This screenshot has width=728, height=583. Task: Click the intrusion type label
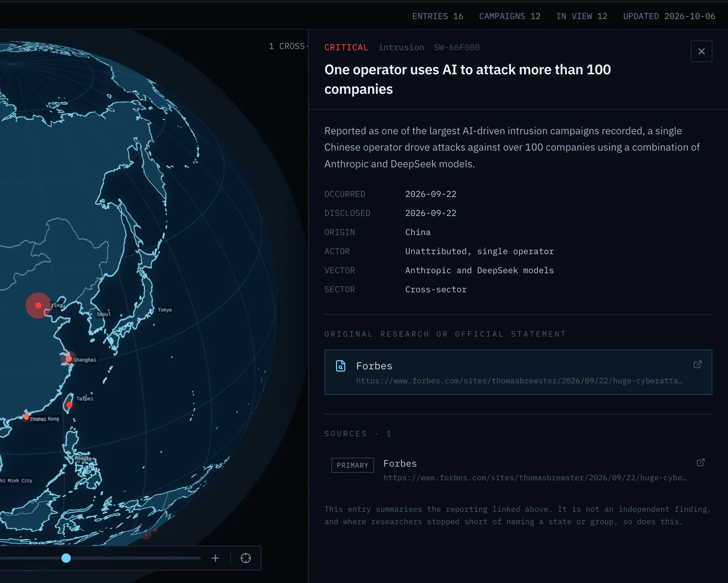(401, 47)
